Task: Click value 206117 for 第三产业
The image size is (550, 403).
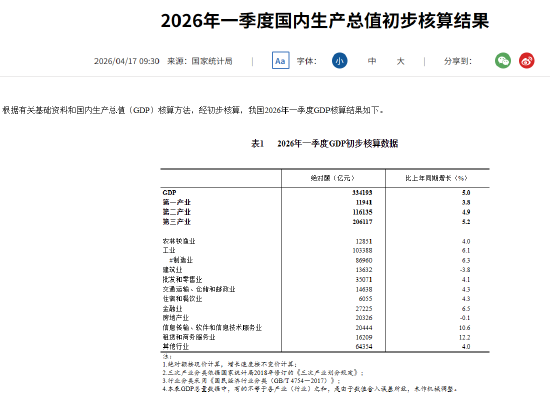Action: pos(362,222)
